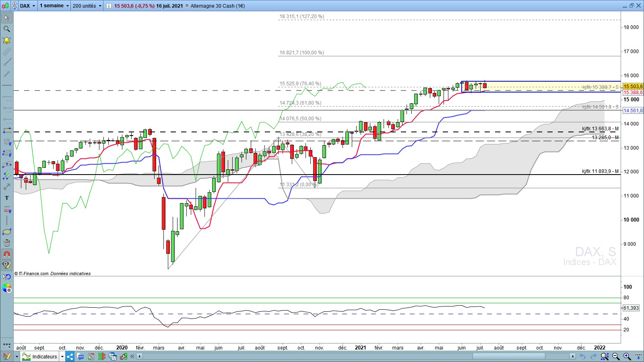
Task: Open the DAX instrument dropdown
Action: 28,6
